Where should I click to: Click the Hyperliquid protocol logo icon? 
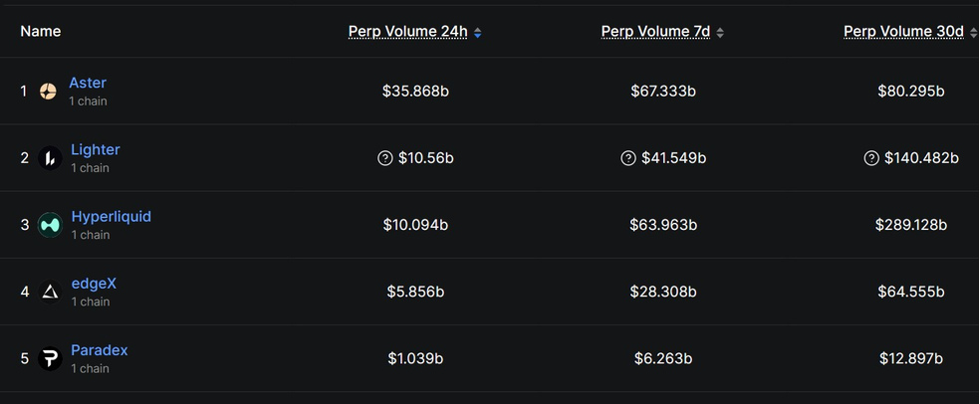point(50,225)
